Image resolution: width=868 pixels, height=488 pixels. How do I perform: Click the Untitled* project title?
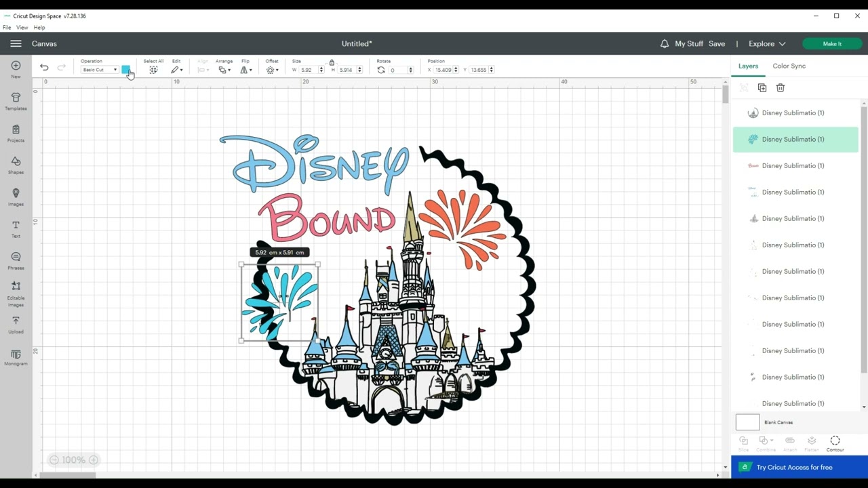(x=357, y=43)
